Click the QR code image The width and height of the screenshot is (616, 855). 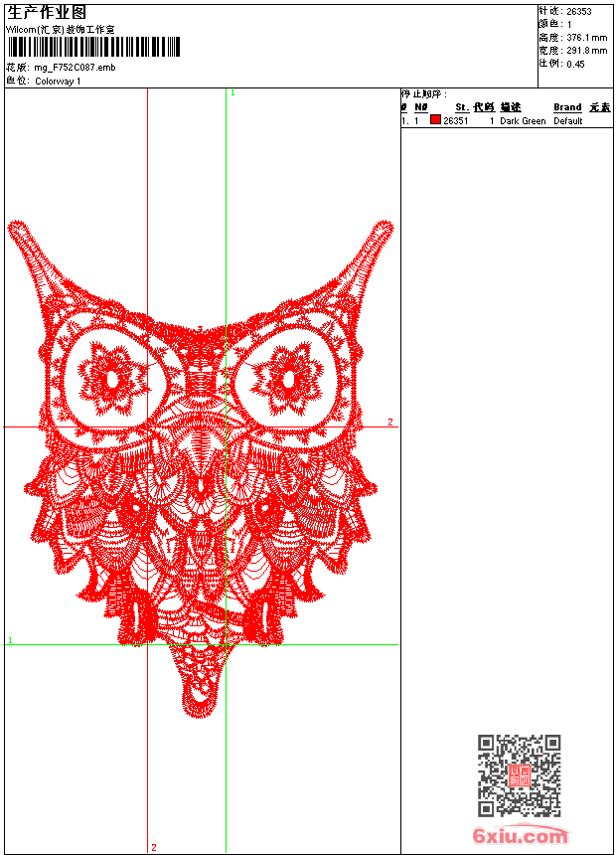[519, 775]
